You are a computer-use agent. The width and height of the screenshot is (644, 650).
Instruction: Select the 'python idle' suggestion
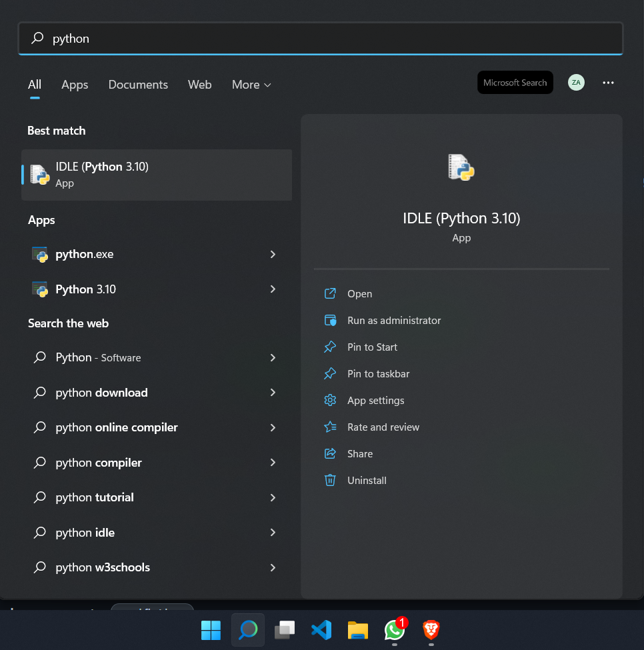(157, 532)
